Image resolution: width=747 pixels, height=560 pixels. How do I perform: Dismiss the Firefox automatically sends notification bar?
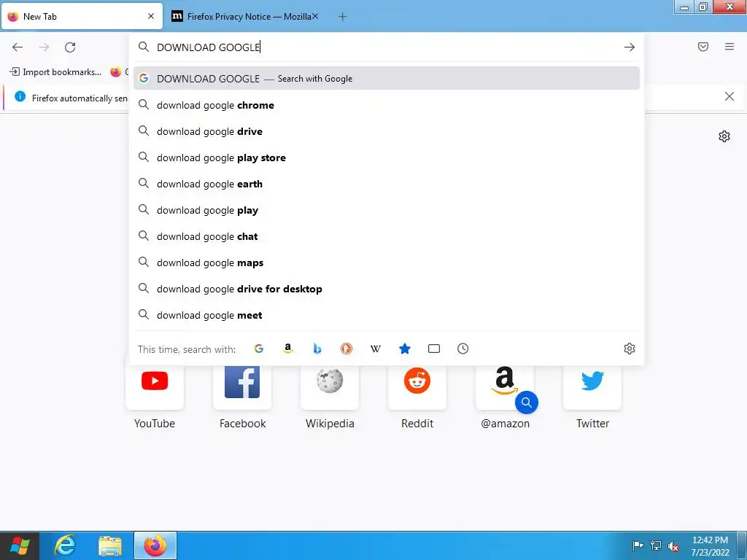coord(729,97)
